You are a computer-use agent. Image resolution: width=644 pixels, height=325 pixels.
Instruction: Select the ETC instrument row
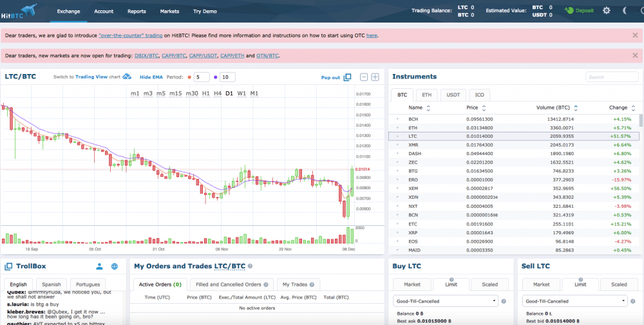(514, 224)
